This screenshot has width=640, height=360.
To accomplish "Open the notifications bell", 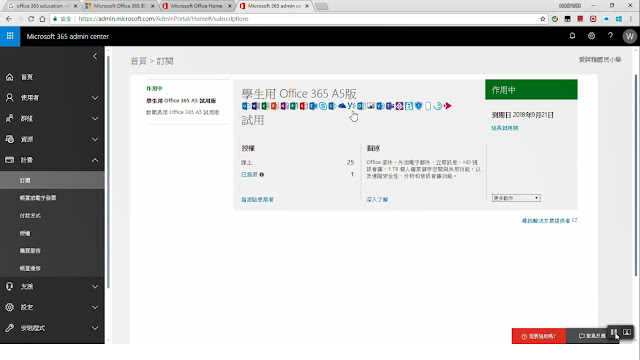I will point(572,36).
